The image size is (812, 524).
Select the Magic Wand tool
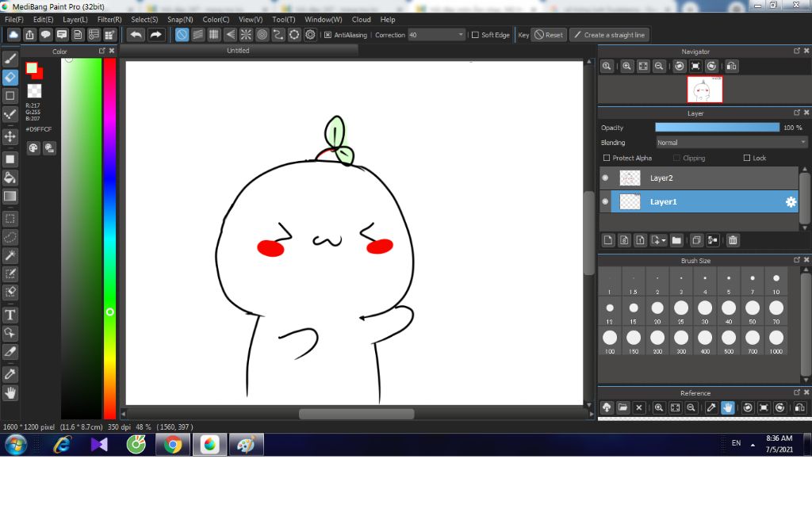[10, 255]
